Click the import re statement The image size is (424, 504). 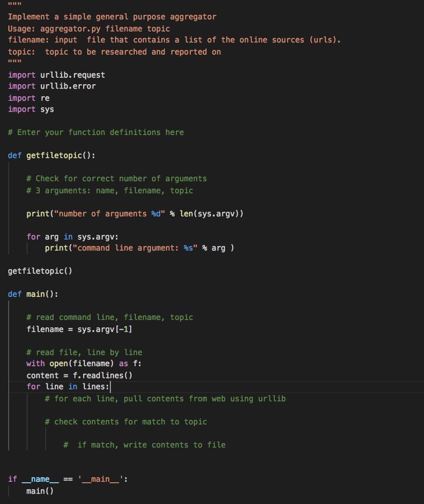(30, 98)
